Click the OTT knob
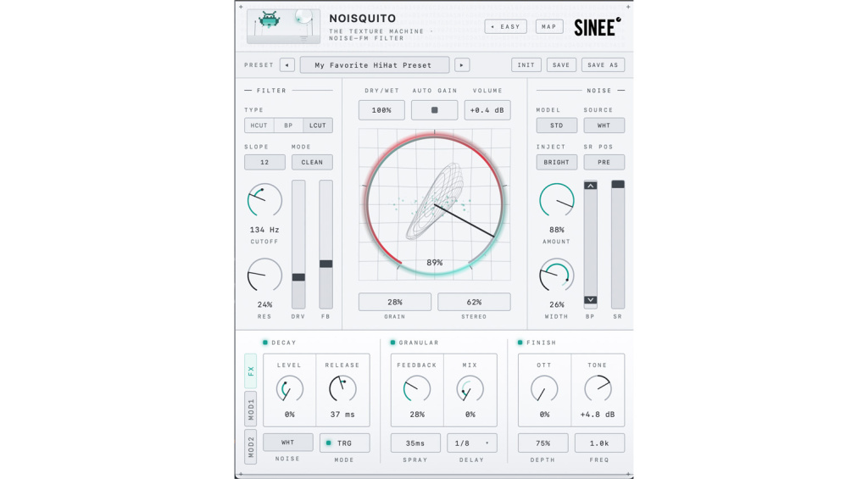 pos(544,389)
